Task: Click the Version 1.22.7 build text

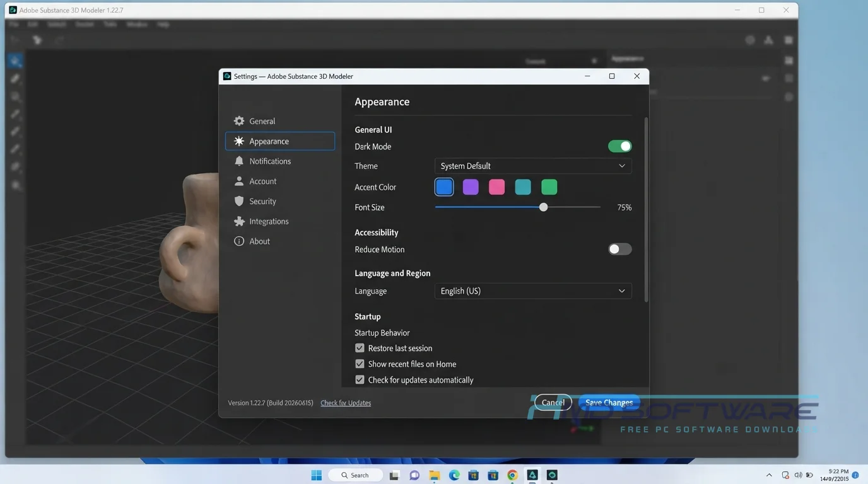Action: [x=271, y=403]
